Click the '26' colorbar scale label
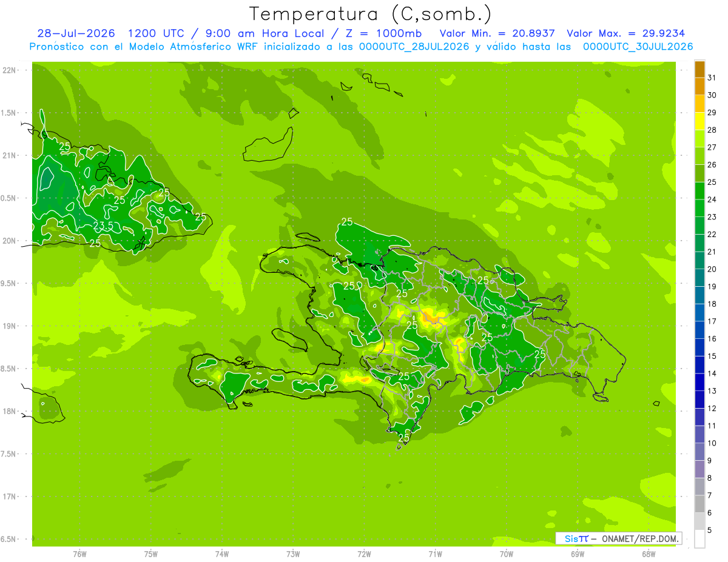 pyautogui.click(x=712, y=164)
